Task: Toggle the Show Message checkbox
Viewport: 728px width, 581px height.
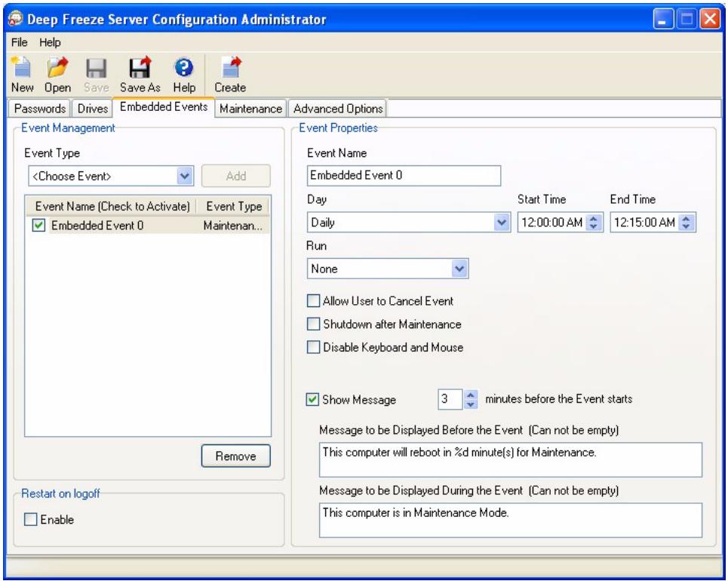Action: 312,399
